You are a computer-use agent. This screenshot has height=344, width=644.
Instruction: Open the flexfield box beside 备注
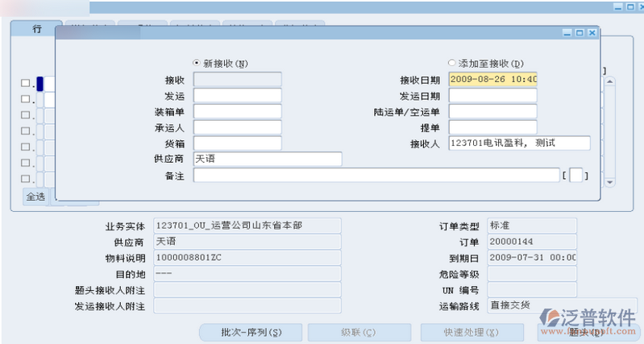(575, 175)
